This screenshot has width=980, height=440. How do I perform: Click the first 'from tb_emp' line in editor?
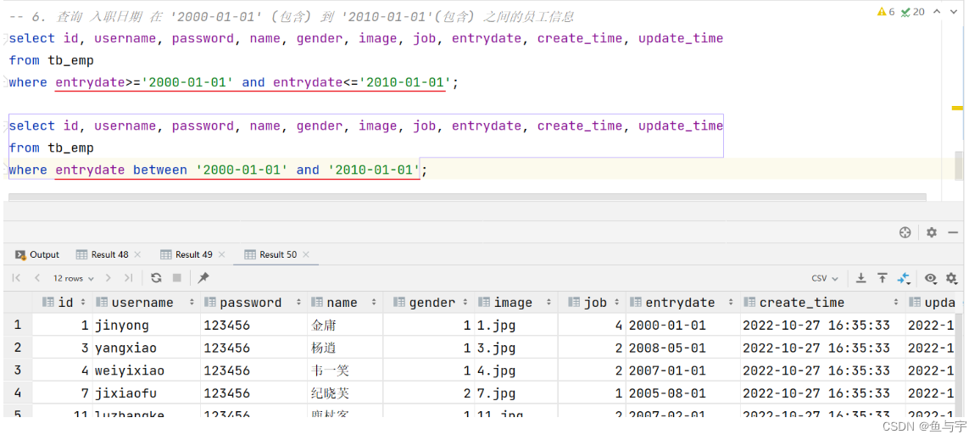(x=51, y=60)
